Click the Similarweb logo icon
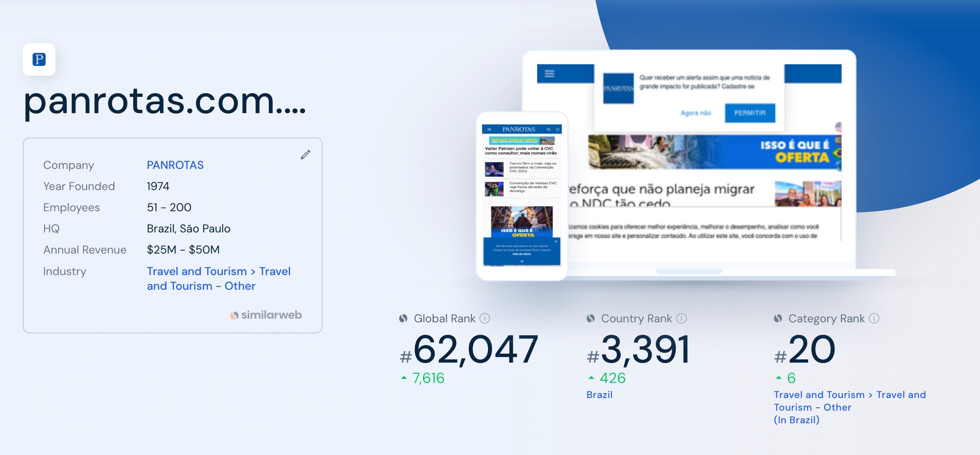 235,315
